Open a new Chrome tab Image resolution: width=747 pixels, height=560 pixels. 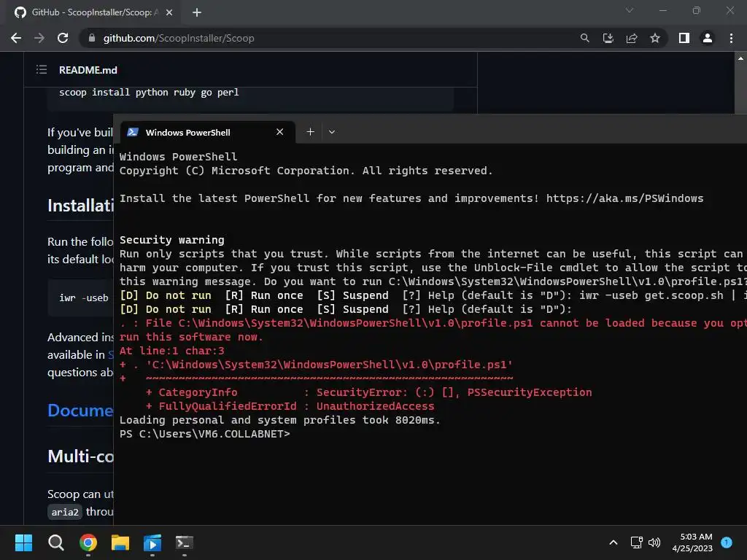click(x=197, y=12)
